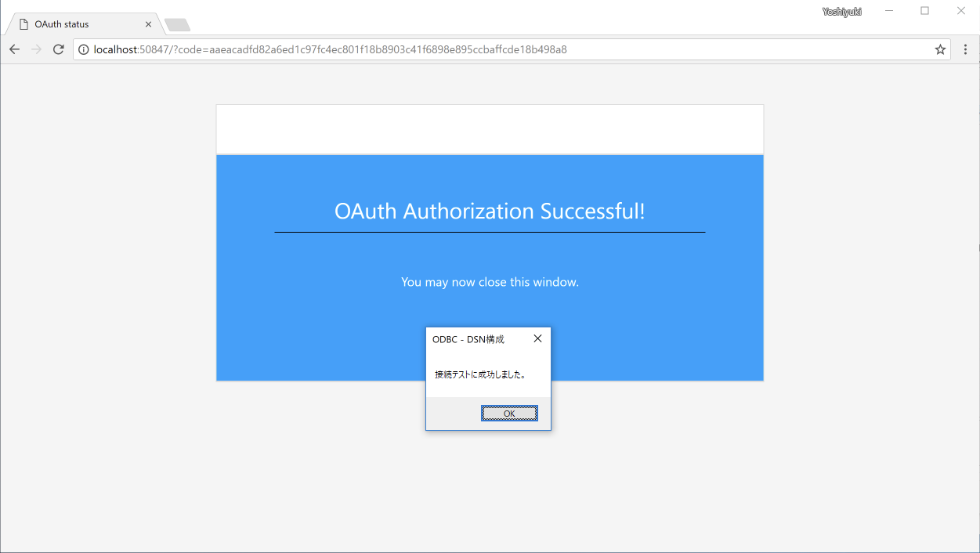Image resolution: width=980 pixels, height=553 pixels.
Task: Reload the OAuth status page
Action: tap(58, 49)
